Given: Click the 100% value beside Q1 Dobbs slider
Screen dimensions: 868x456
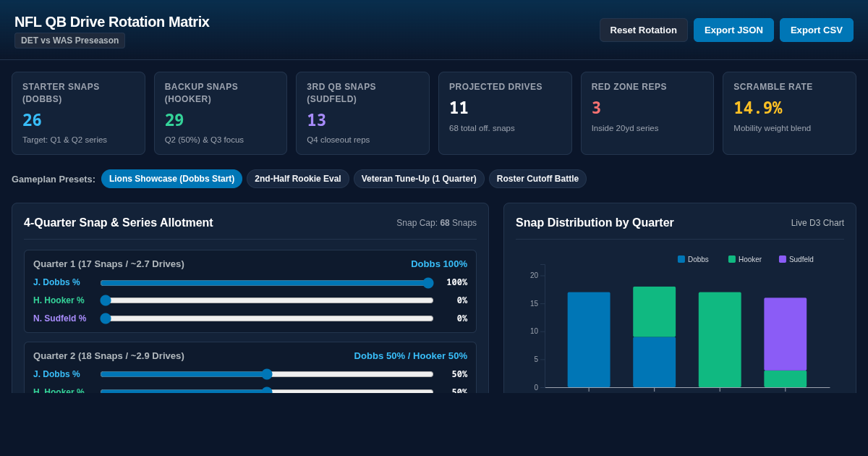Looking at the screenshot, I should pyautogui.click(x=456, y=282).
